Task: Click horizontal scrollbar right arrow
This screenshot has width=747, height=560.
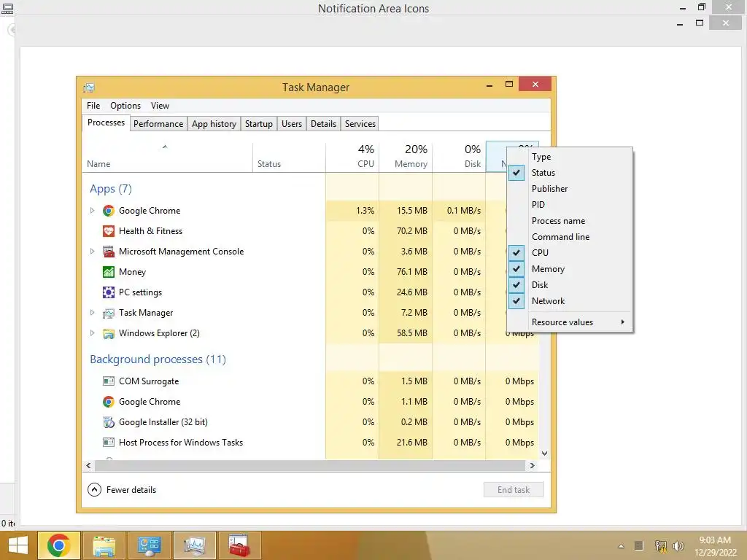Action: coord(532,466)
